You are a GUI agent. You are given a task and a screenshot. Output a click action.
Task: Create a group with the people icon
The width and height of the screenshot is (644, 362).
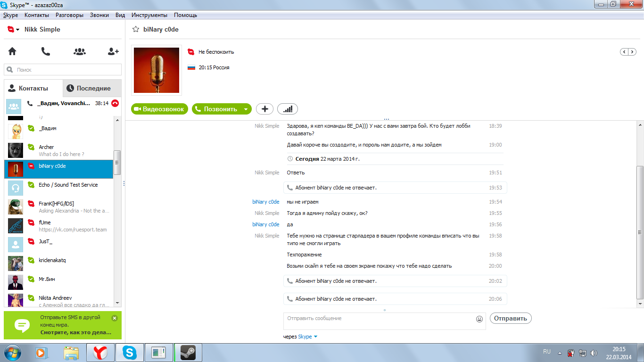tap(80, 51)
